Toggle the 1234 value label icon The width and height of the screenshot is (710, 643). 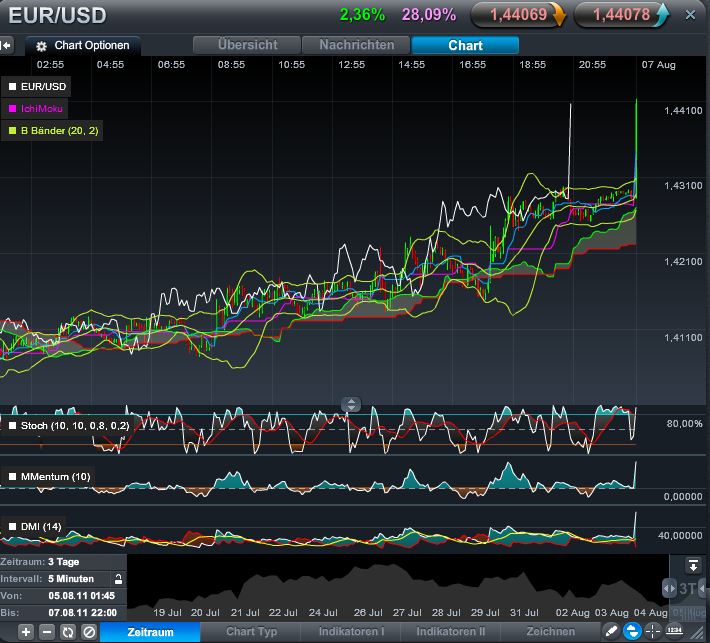(x=674, y=630)
